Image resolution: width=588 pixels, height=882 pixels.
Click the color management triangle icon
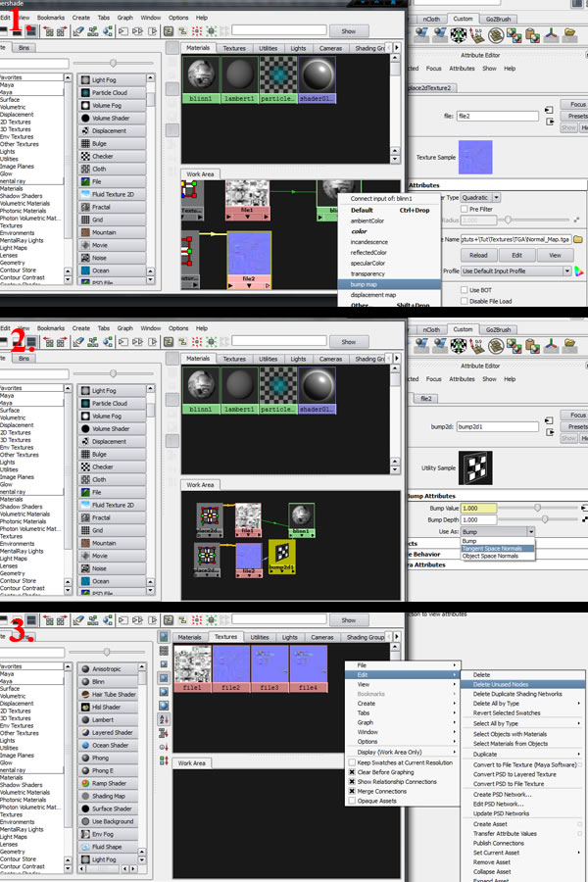(578, 271)
